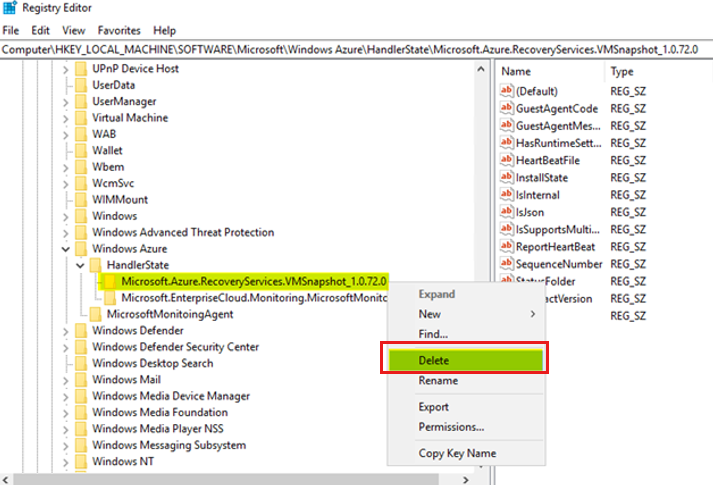This screenshot has height=485, width=713.
Task: Expand the UserManager key
Action: (65, 102)
